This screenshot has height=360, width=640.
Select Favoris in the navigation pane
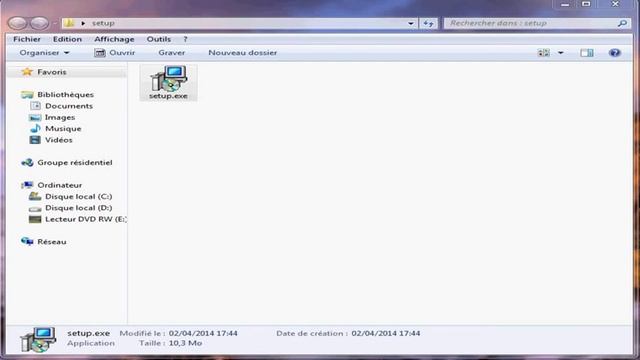(x=52, y=72)
